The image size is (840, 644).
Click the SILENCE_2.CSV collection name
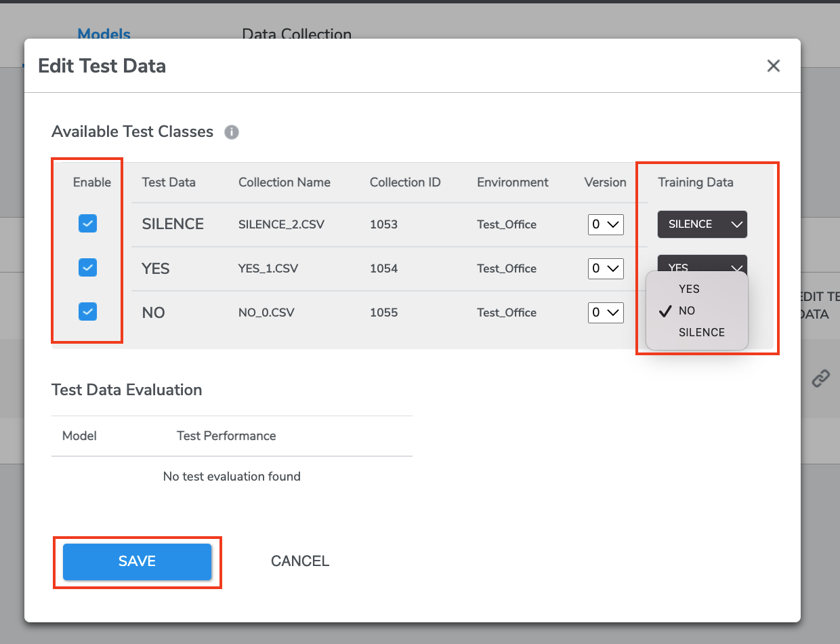(281, 224)
